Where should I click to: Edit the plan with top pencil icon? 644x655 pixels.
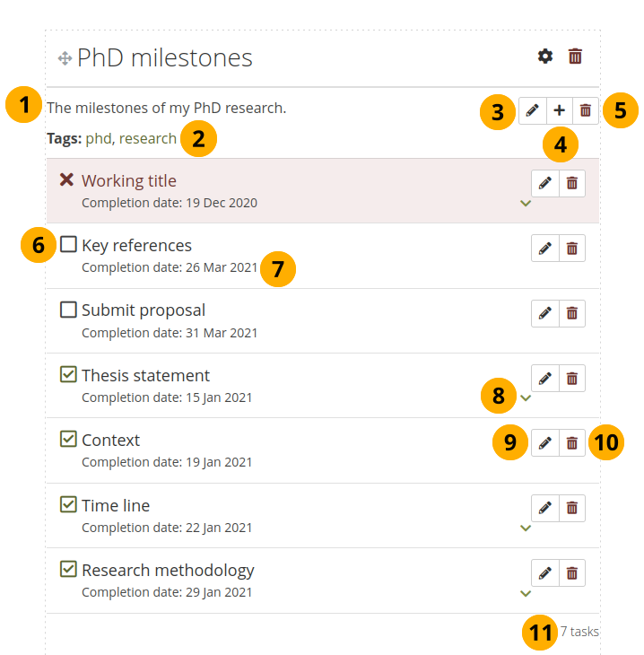(532, 110)
